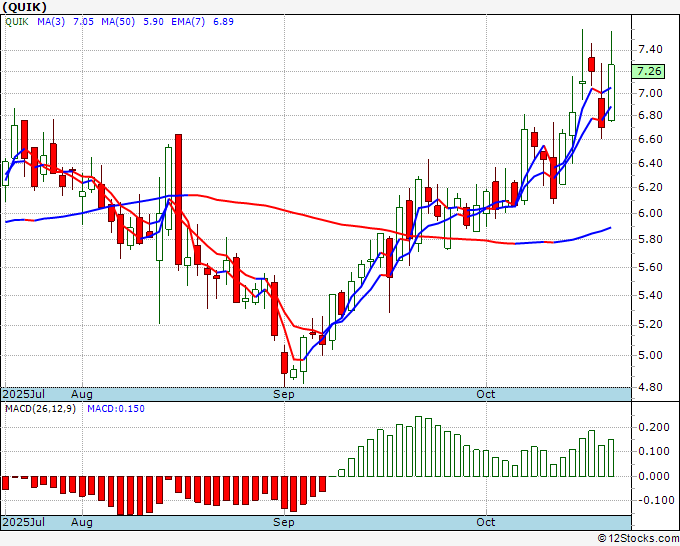Select the MA(50) legend label

pos(118,22)
